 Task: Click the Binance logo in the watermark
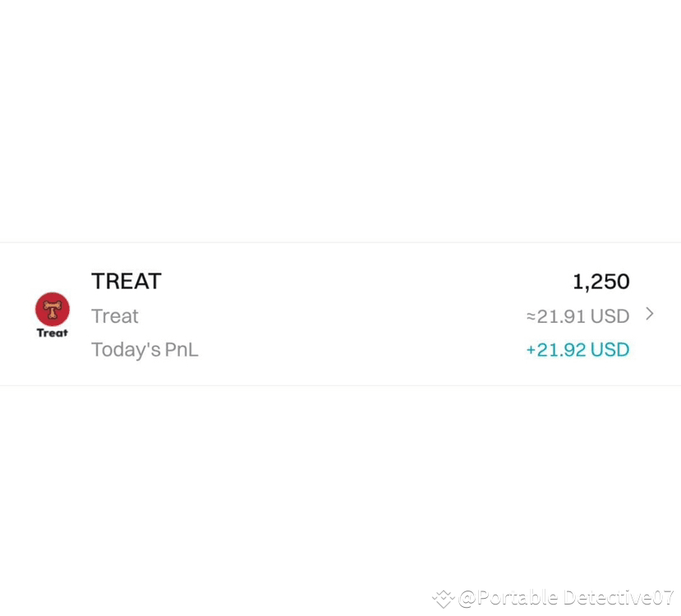(444, 598)
